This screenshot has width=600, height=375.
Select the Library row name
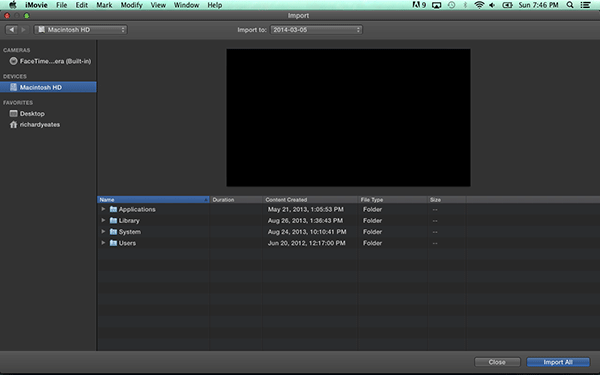point(129,221)
